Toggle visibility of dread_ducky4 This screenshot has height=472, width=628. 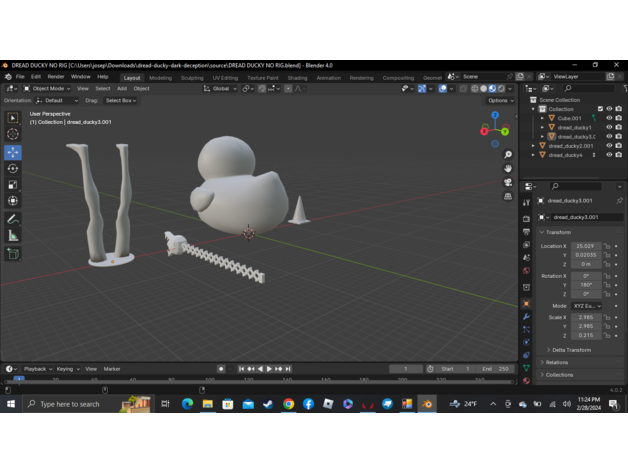[x=609, y=155]
